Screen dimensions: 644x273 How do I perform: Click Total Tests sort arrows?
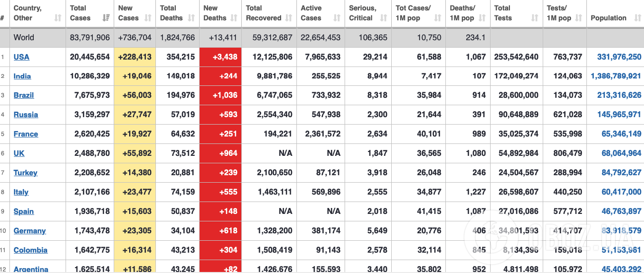tap(535, 18)
